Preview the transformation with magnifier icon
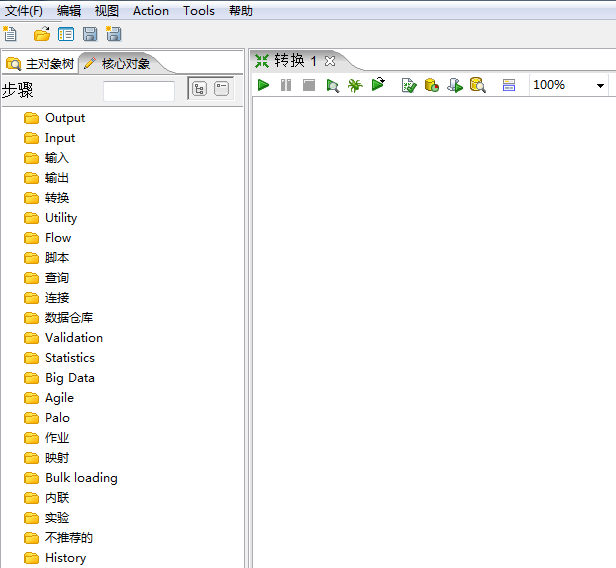 pyautogui.click(x=332, y=85)
